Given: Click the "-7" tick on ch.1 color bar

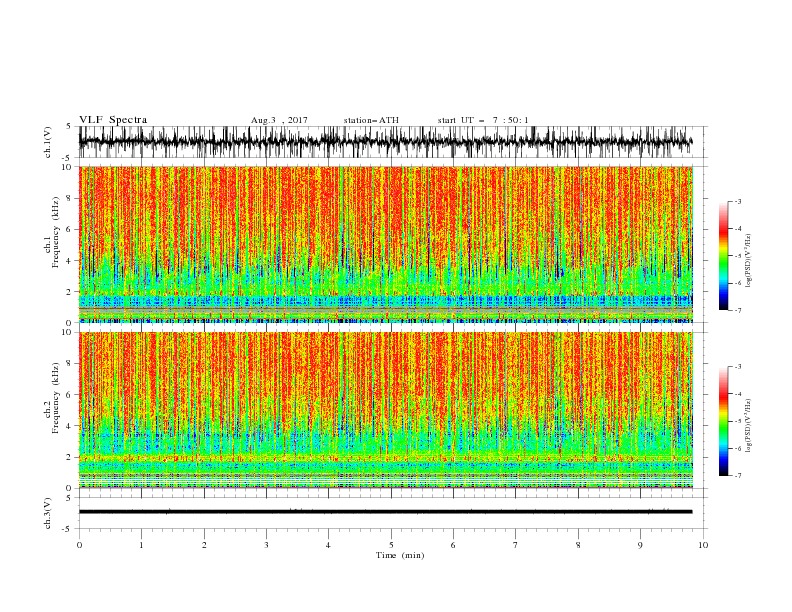Looking at the screenshot, I should pos(737,311).
